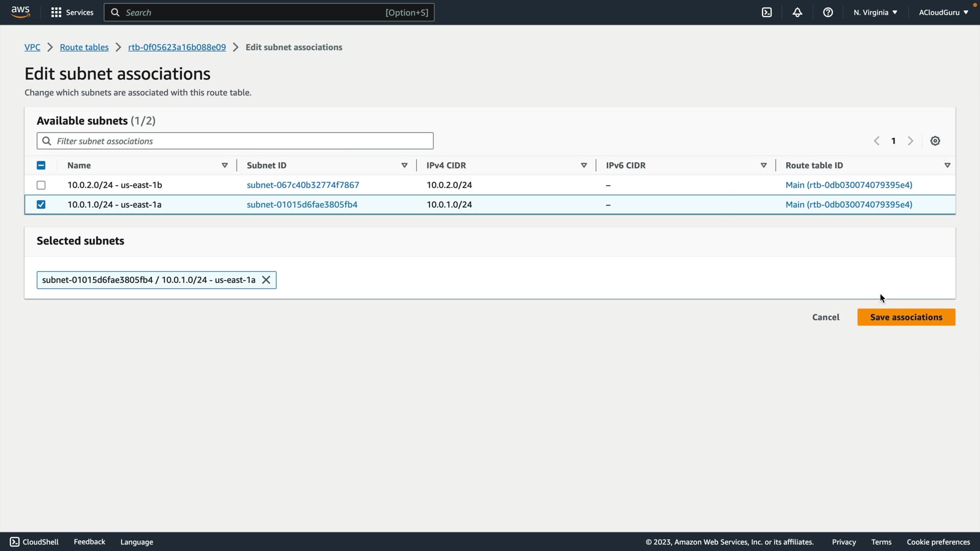Click Save associations button
Viewport: 980px width, 551px height.
pyautogui.click(x=906, y=317)
